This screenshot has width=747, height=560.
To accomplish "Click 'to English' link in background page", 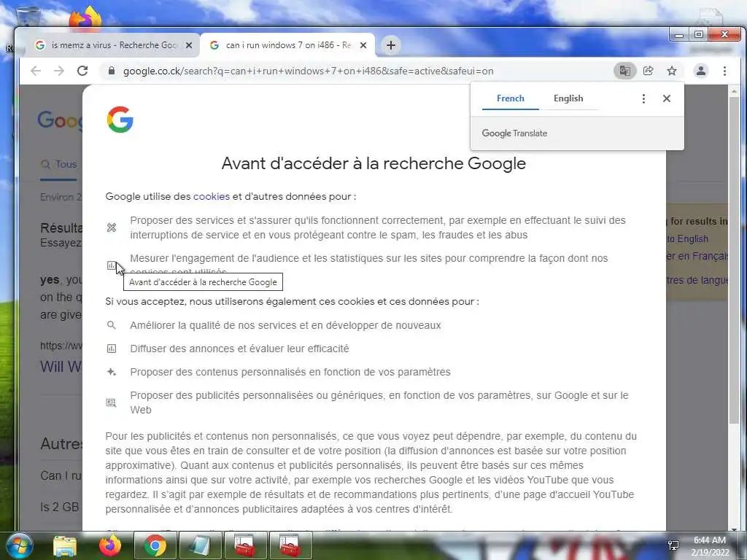I will tap(687, 239).
